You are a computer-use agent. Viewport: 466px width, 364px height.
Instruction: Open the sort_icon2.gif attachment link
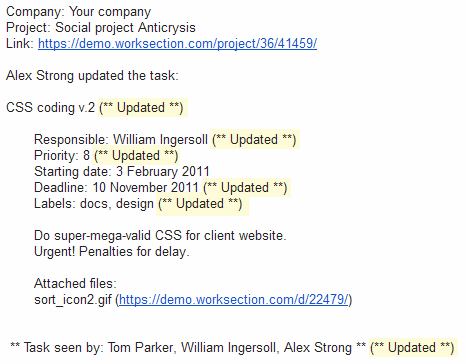point(233,300)
